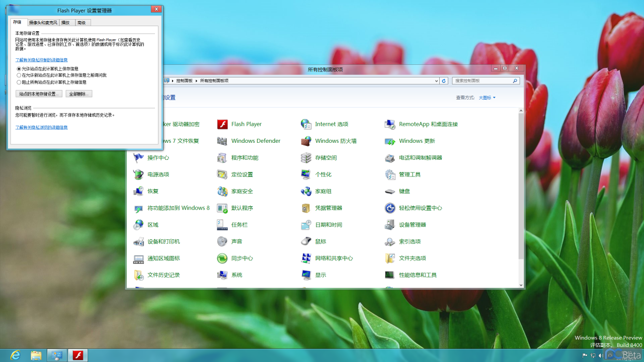The width and height of the screenshot is (644, 362).
Task: Click the 电话和调制解调器 icon
Action: tap(390, 158)
